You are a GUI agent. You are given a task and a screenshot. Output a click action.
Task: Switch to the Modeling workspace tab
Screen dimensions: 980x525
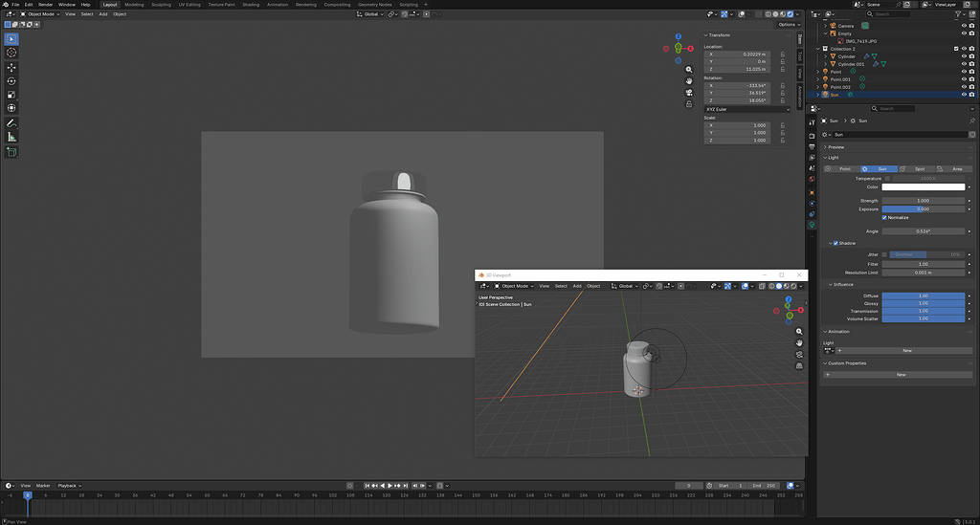pyautogui.click(x=134, y=5)
